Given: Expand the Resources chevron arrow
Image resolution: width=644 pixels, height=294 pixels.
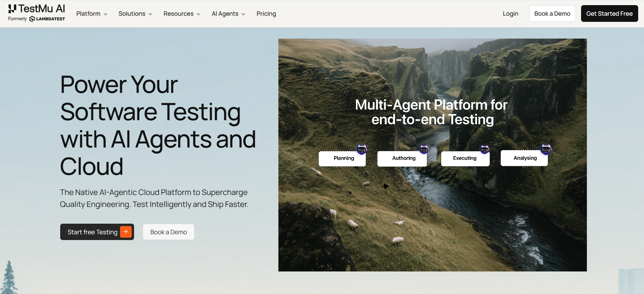Looking at the screenshot, I should click(199, 14).
